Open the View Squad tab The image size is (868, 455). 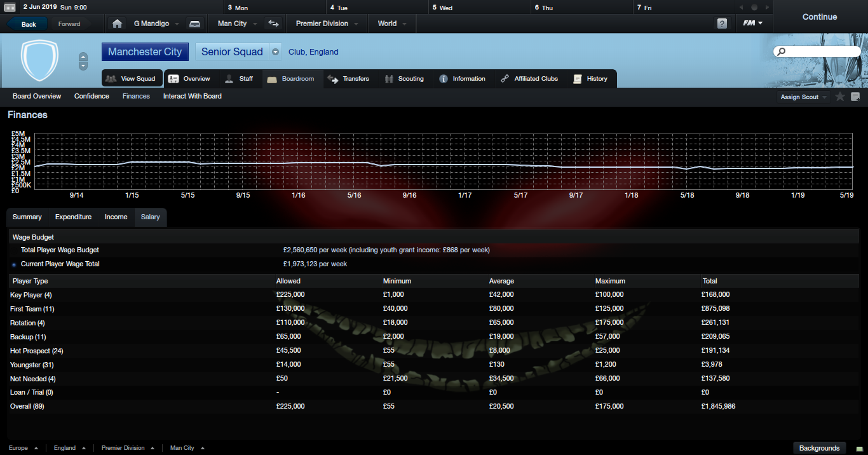tap(132, 79)
